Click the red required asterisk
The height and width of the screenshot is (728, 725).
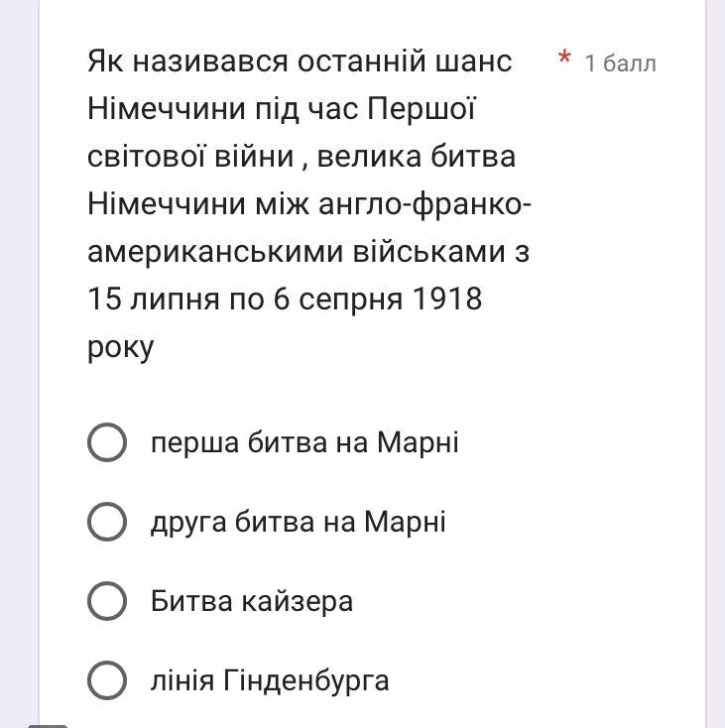click(564, 60)
